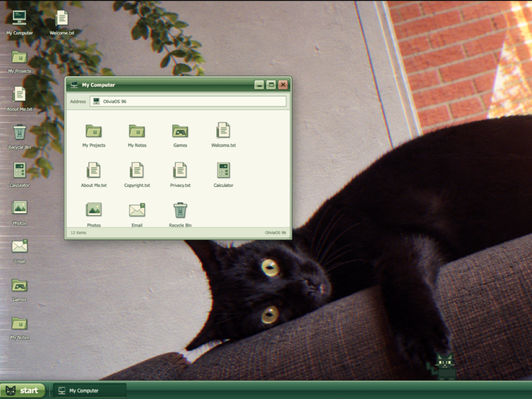This screenshot has width=532, height=399.
Task: Click My Computer taskbar button
Action: pos(90,391)
